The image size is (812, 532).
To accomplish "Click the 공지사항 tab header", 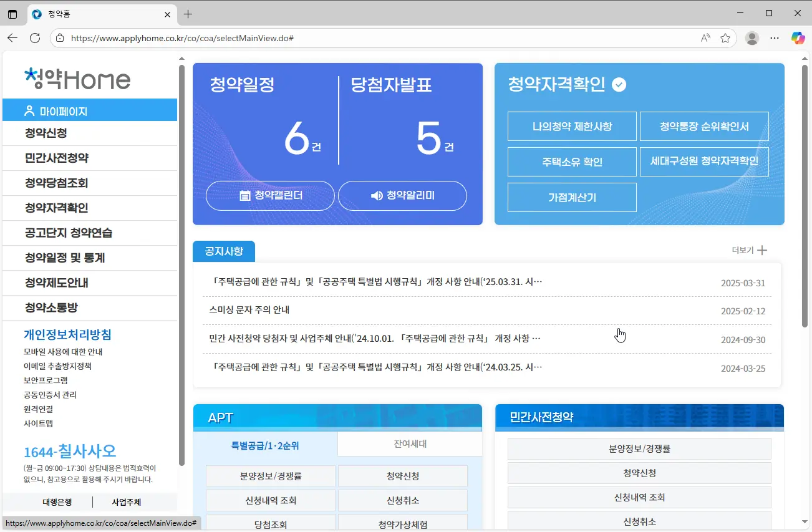I will [224, 251].
